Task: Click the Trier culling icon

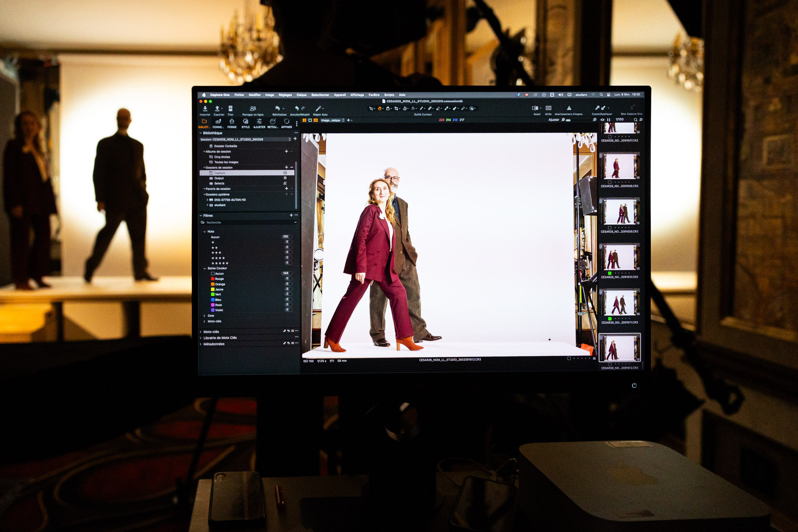Action: [230, 109]
